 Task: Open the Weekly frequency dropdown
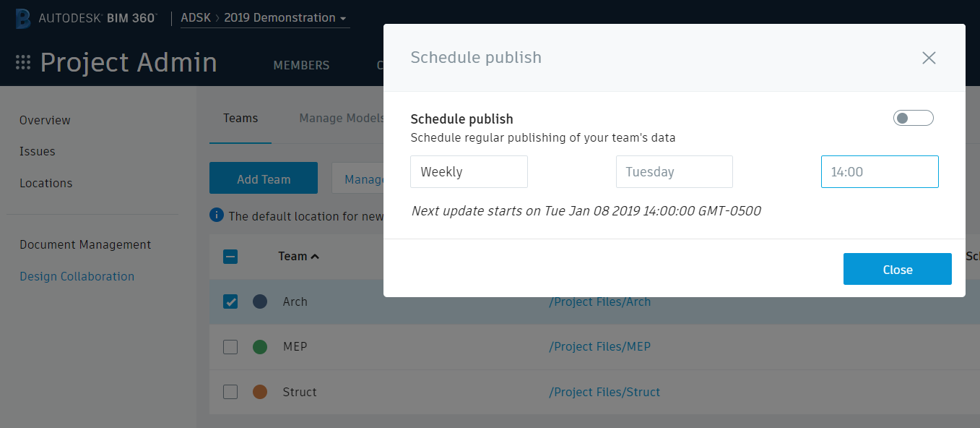[x=469, y=171]
